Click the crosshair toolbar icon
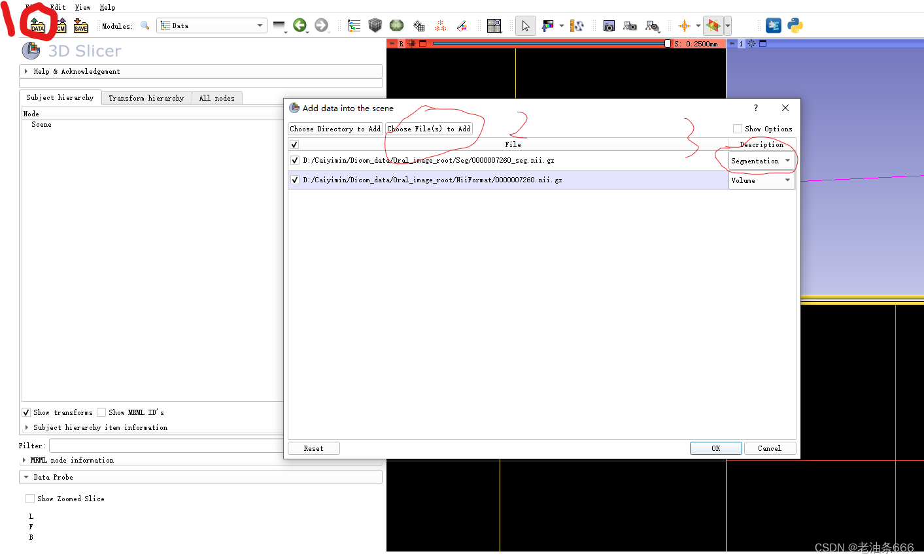The image size is (924, 560). (684, 25)
